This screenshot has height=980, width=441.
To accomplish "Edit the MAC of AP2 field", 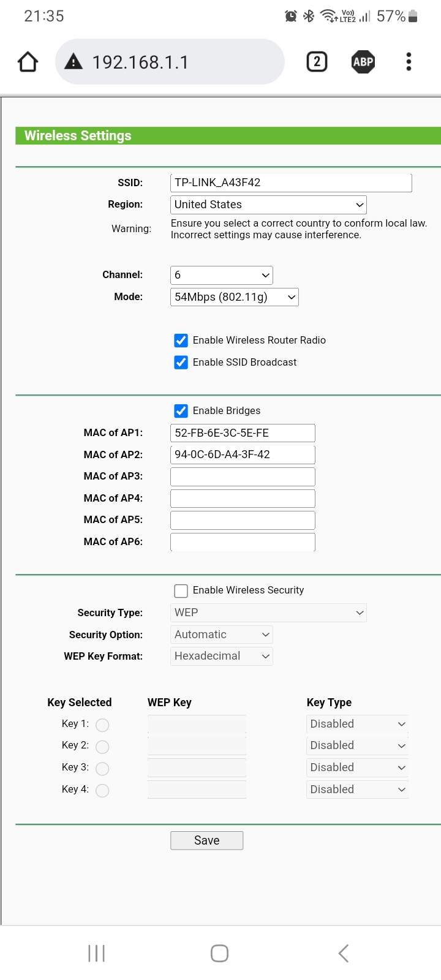I will coord(243,454).
